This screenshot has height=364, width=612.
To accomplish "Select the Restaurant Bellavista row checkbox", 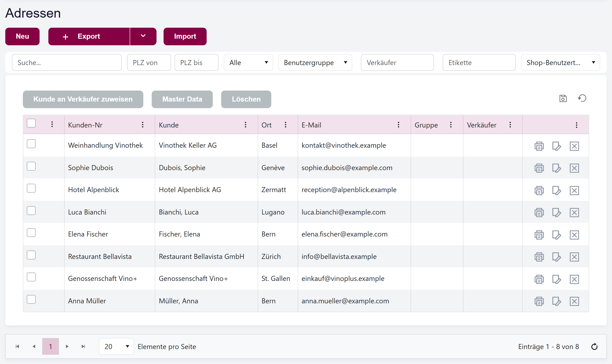I will [31, 255].
